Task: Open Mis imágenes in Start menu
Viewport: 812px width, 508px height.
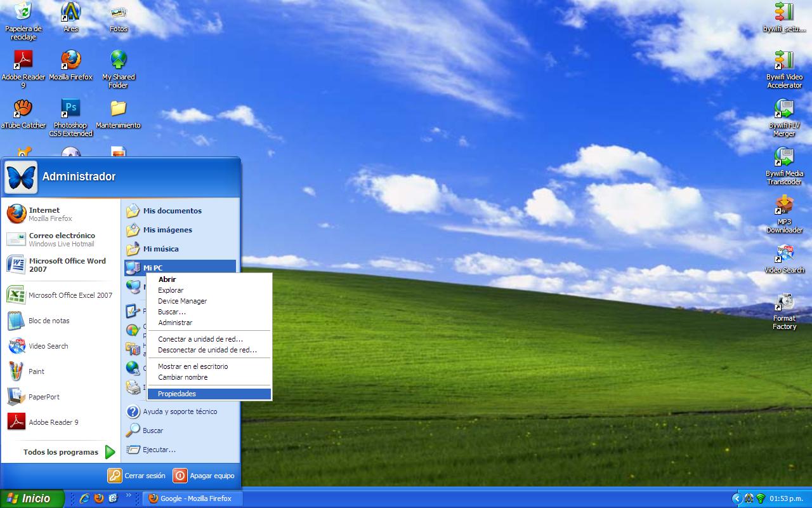Action: 180,230
